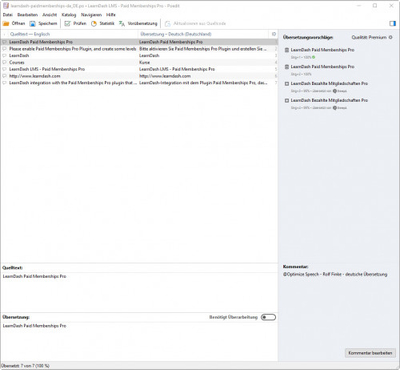Screen dimensions: 400x370
Task: Minimize the Poedit window
Action: click(x=359, y=6)
